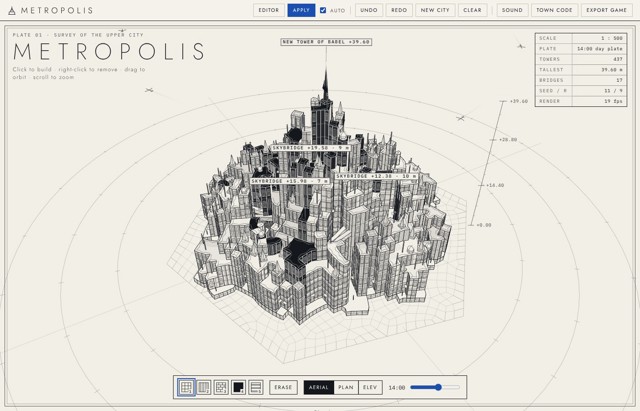Click the TALLEST 39.60 m value

[611, 70]
